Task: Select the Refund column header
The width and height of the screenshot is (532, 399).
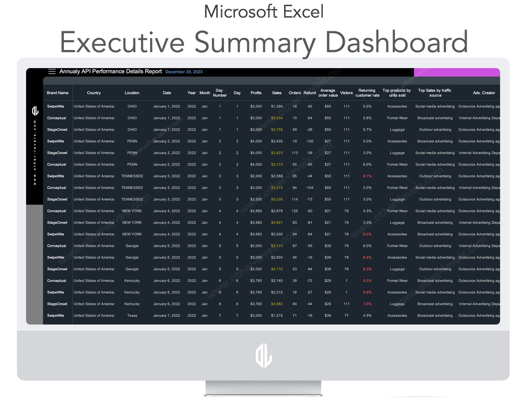Action: [310, 93]
